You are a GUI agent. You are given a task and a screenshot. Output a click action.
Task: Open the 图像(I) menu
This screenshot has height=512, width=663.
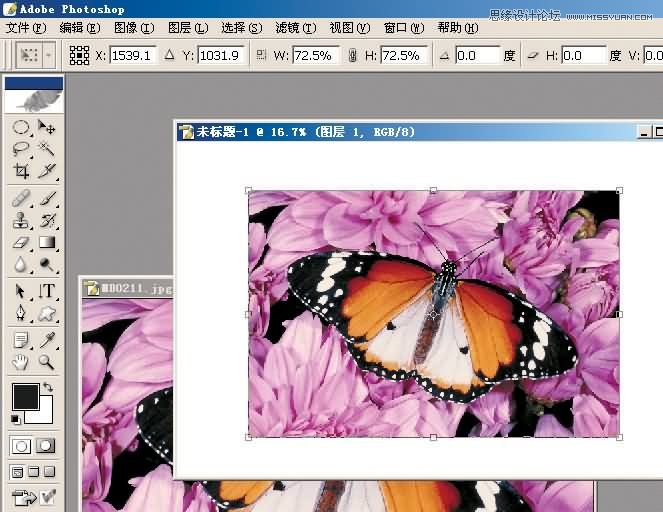click(x=134, y=28)
